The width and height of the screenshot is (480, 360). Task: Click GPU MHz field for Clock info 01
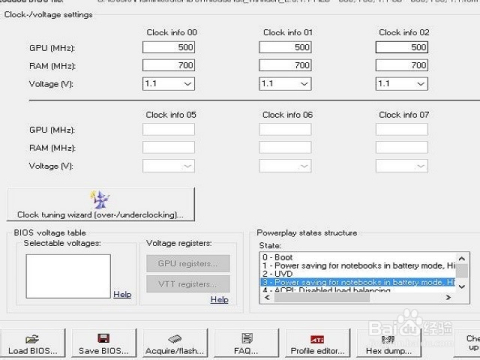coord(285,47)
